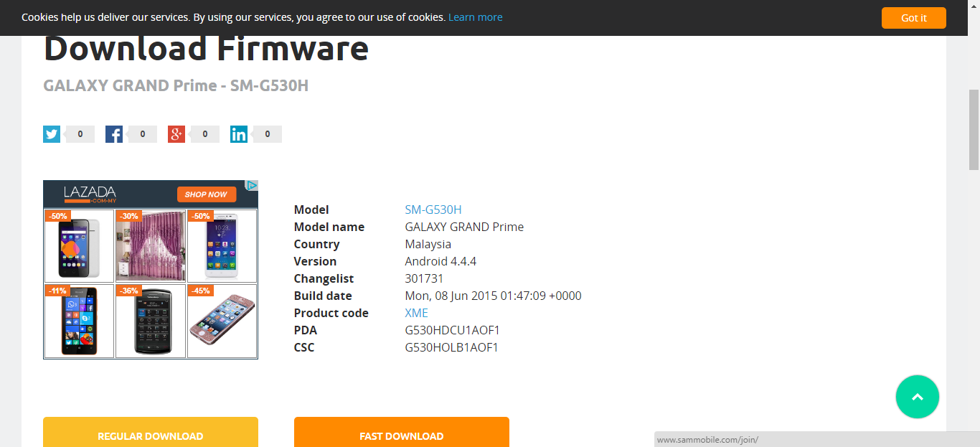Click the Google Plus share icon

[176, 134]
